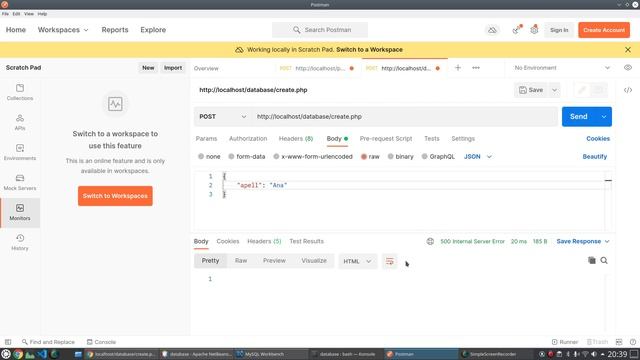
Task: Switch to Raw response view
Action: click(241, 260)
